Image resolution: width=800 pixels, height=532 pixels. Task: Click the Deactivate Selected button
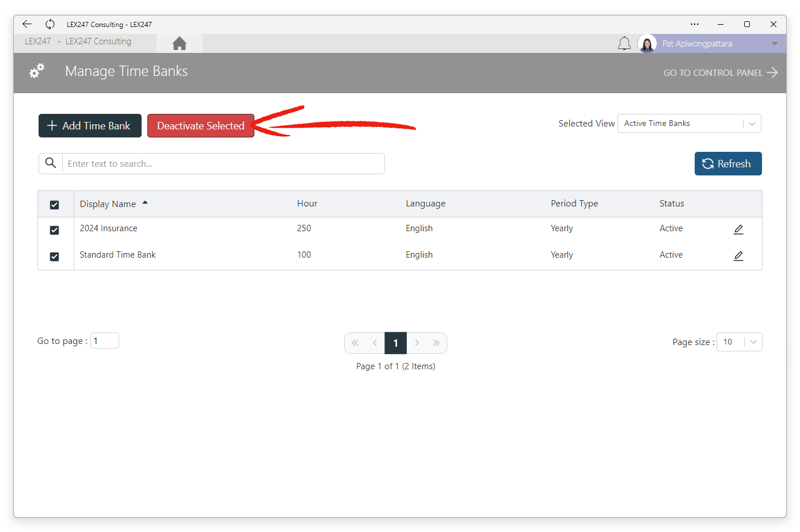(201, 126)
